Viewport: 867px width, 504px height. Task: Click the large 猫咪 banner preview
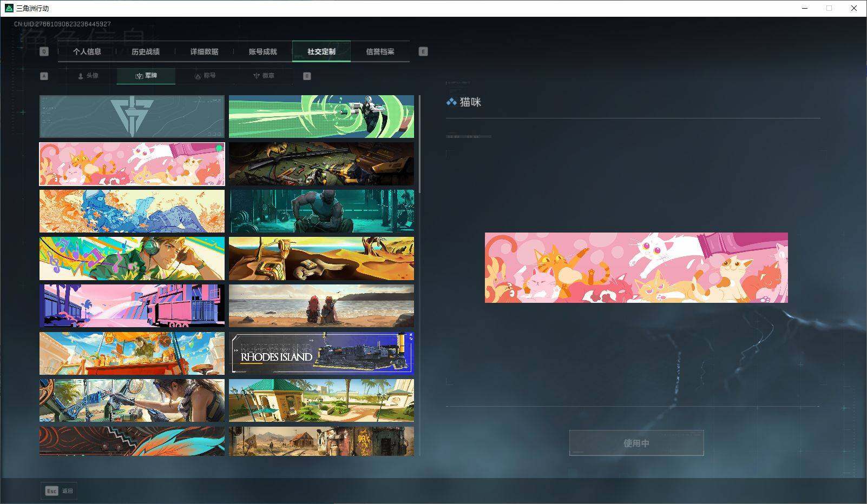pos(636,268)
